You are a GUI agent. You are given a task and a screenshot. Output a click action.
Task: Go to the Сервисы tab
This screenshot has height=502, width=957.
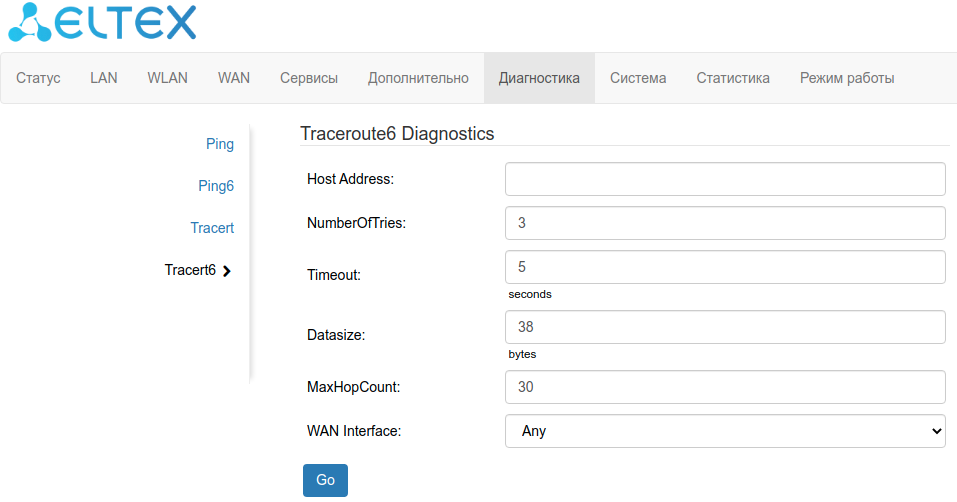(x=309, y=78)
